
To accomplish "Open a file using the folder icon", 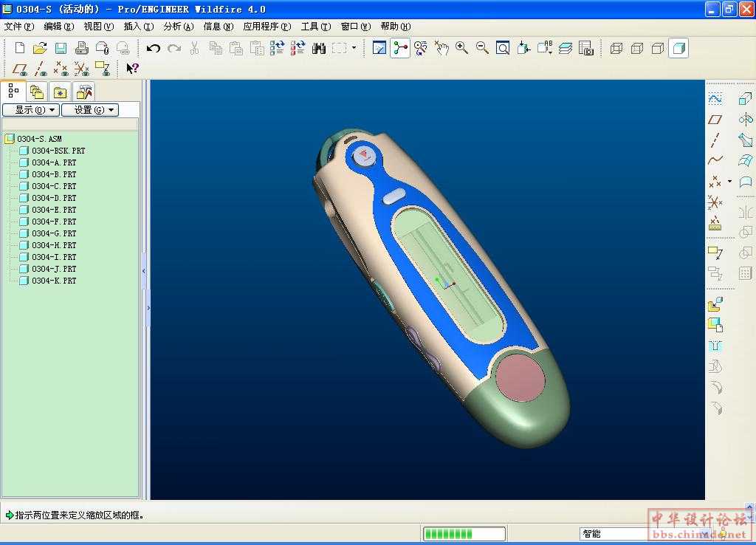I will (40, 48).
